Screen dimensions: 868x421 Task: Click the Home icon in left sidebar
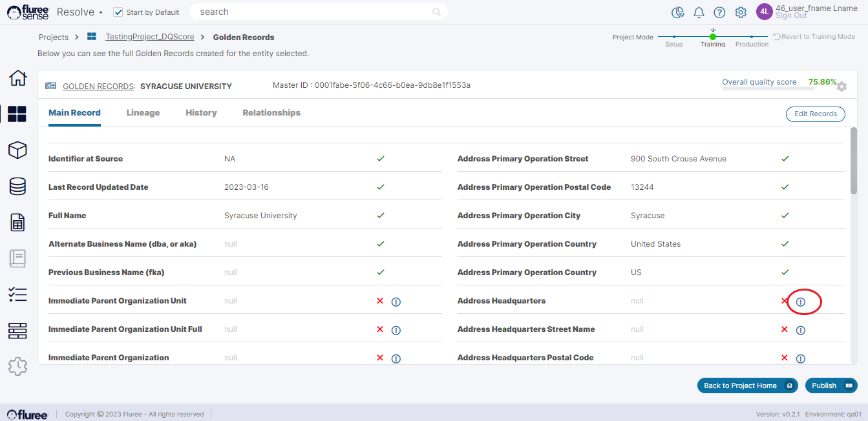pyautogui.click(x=17, y=78)
